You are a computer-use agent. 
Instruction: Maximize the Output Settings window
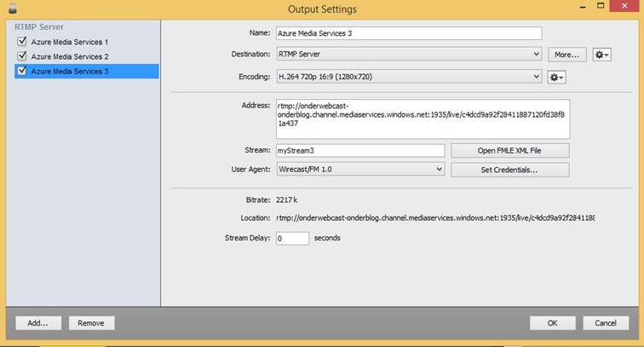pyautogui.click(x=601, y=6)
